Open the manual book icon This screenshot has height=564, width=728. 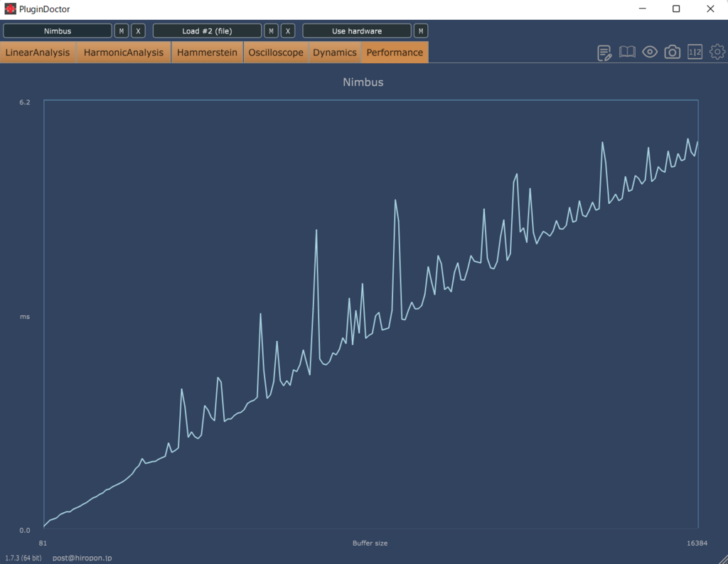[x=627, y=52]
